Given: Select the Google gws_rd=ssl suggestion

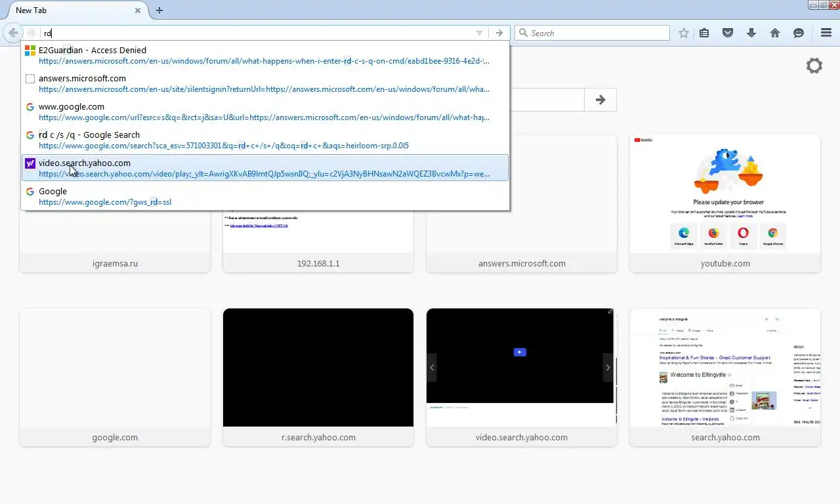Looking at the screenshot, I should tap(265, 196).
